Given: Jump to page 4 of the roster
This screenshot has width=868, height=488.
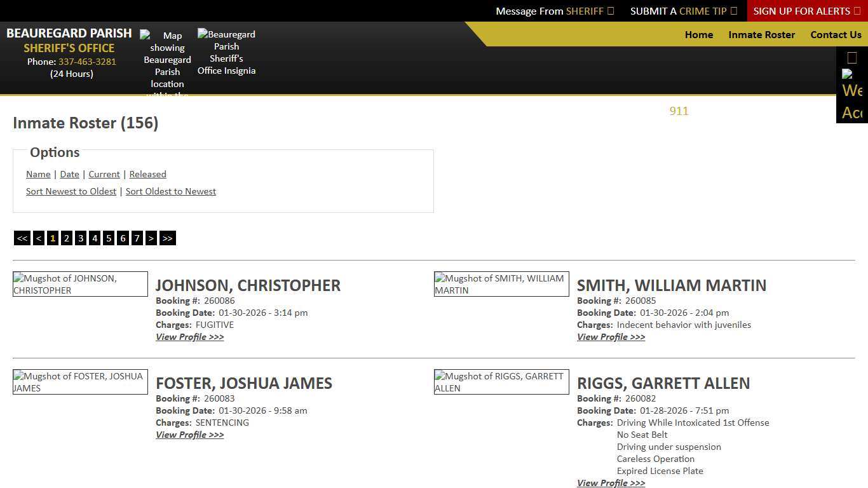Looking at the screenshot, I should click(x=94, y=238).
